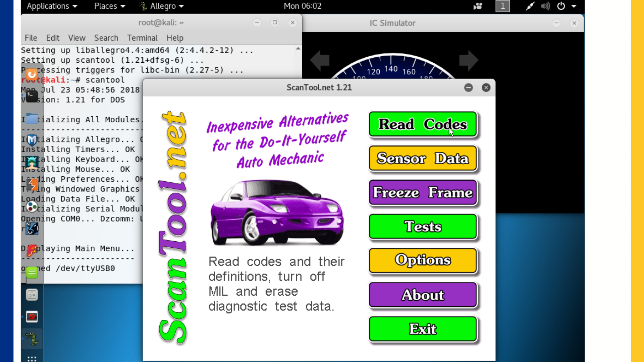The height and width of the screenshot is (362, 644).
Task: Open the green notes icon in the dock
Action: pyautogui.click(x=32, y=273)
